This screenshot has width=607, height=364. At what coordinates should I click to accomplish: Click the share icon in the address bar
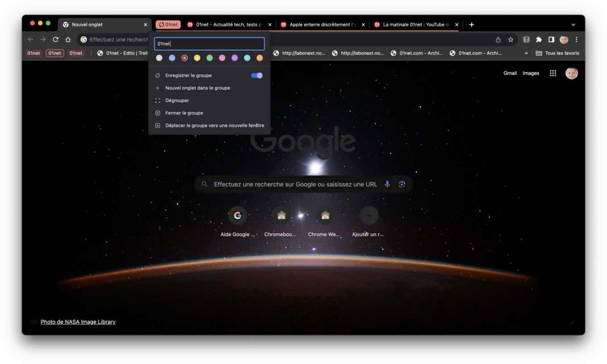pos(498,40)
